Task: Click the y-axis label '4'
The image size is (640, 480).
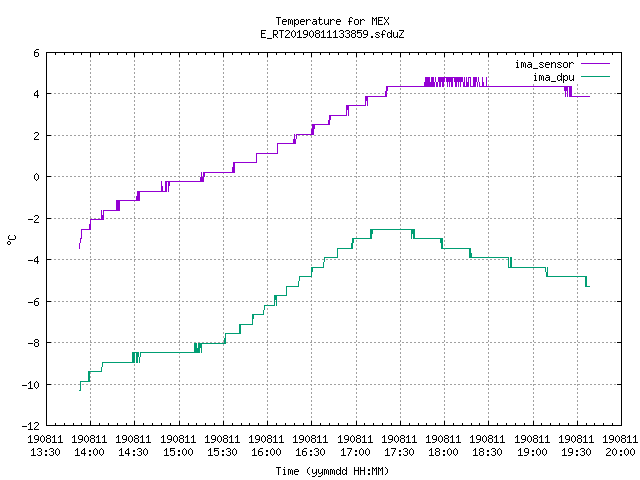Action: click(x=36, y=94)
